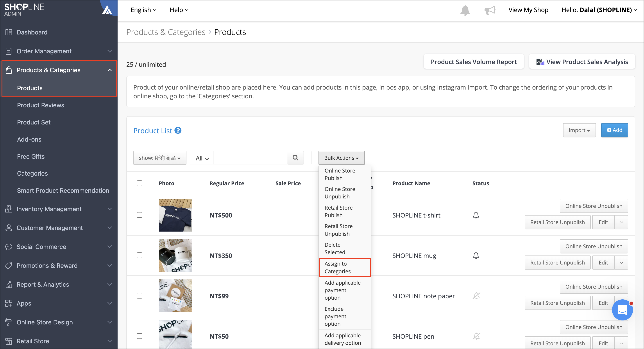Open the show: 所有商品 filter dropdown
Screen dimensions: 644x349
click(x=160, y=158)
